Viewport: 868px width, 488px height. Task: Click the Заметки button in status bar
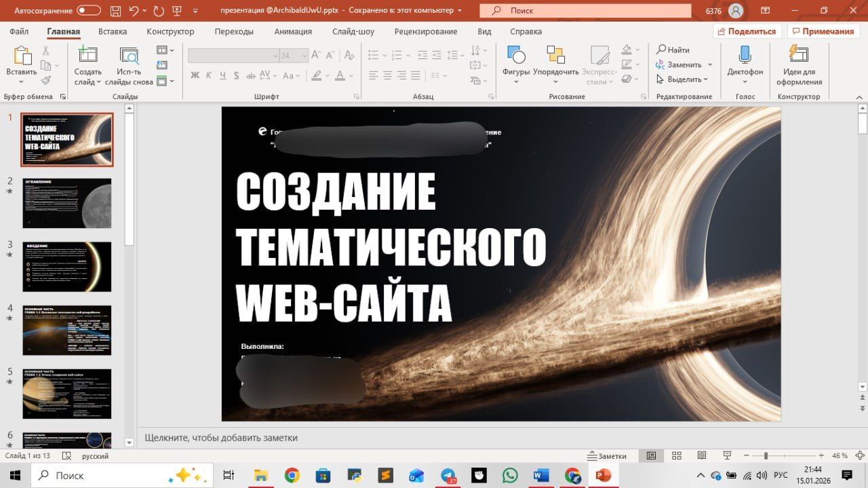pyautogui.click(x=608, y=456)
